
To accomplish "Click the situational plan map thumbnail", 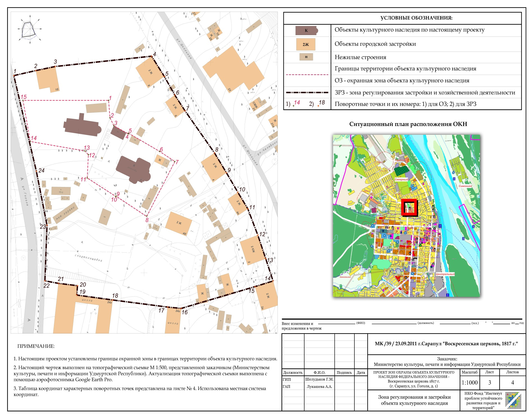I will pyautogui.click(x=406, y=216).
